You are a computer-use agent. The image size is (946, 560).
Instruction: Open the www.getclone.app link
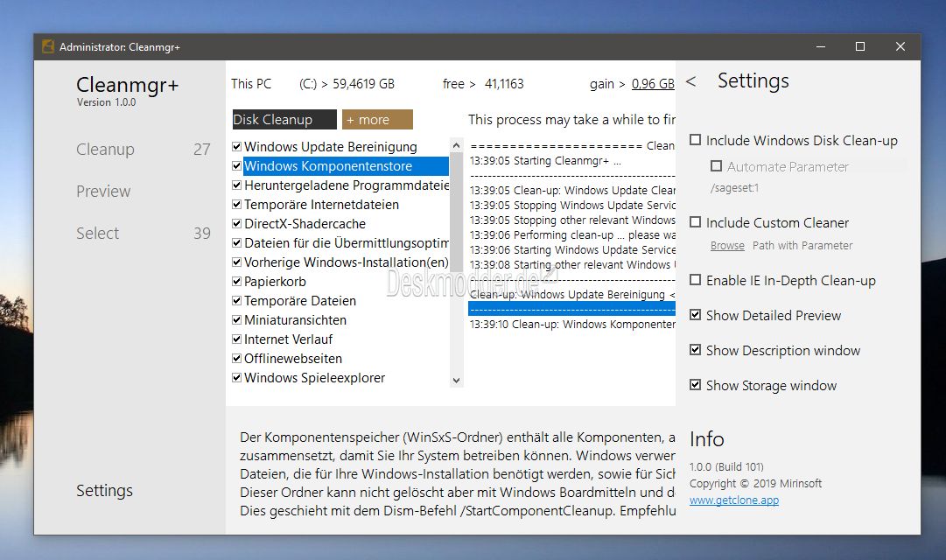pyautogui.click(x=734, y=500)
